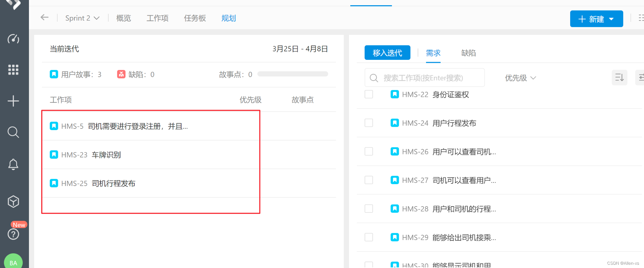Click the 优先级 column header in iteration
Image resolution: width=644 pixels, height=268 pixels.
(x=250, y=100)
